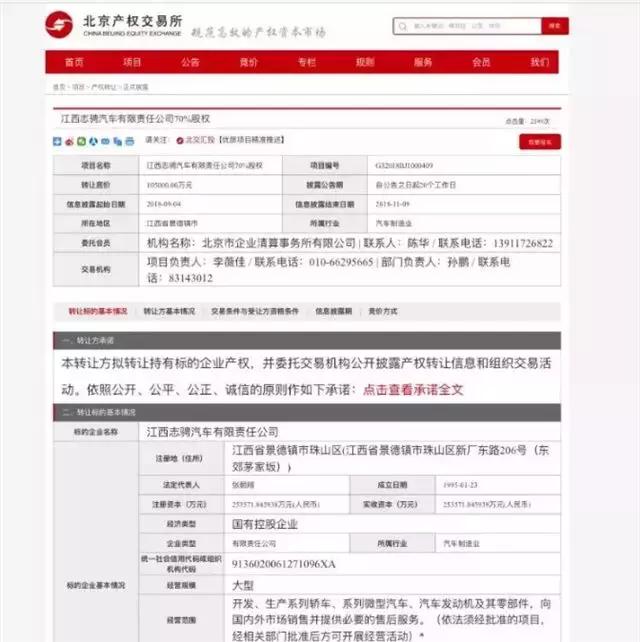Click the 国有控股企业 economic type value

pyautogui.click(x=265, y=524)
